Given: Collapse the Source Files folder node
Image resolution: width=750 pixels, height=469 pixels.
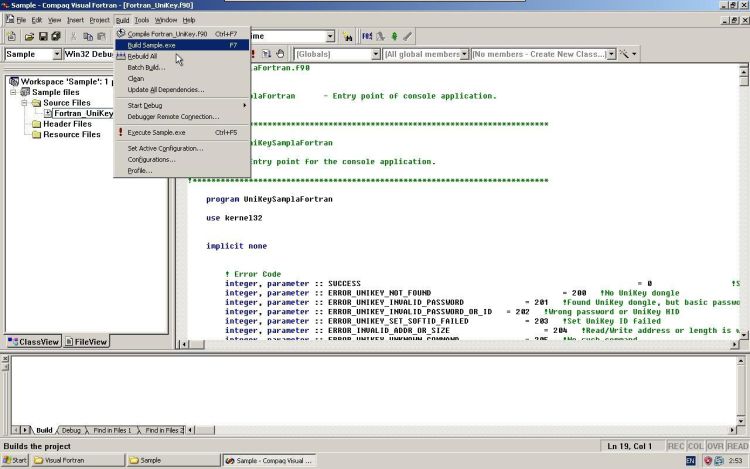Looking at the screenshot, I should (x=24, y=103).
